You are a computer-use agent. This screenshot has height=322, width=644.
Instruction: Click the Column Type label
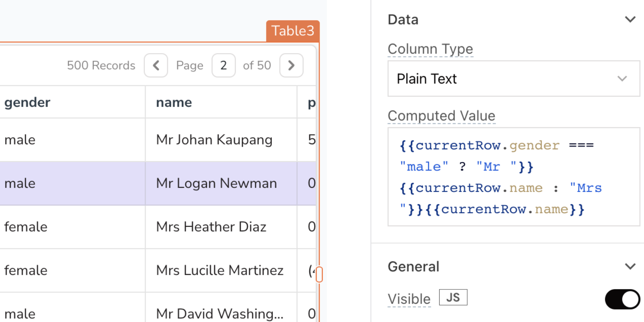[x=430, y=49]
